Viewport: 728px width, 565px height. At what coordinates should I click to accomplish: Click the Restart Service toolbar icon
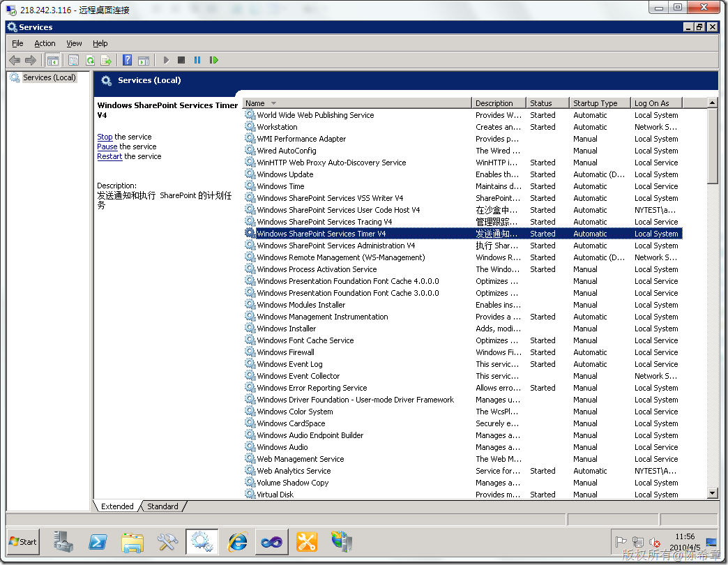click(213, 60)
